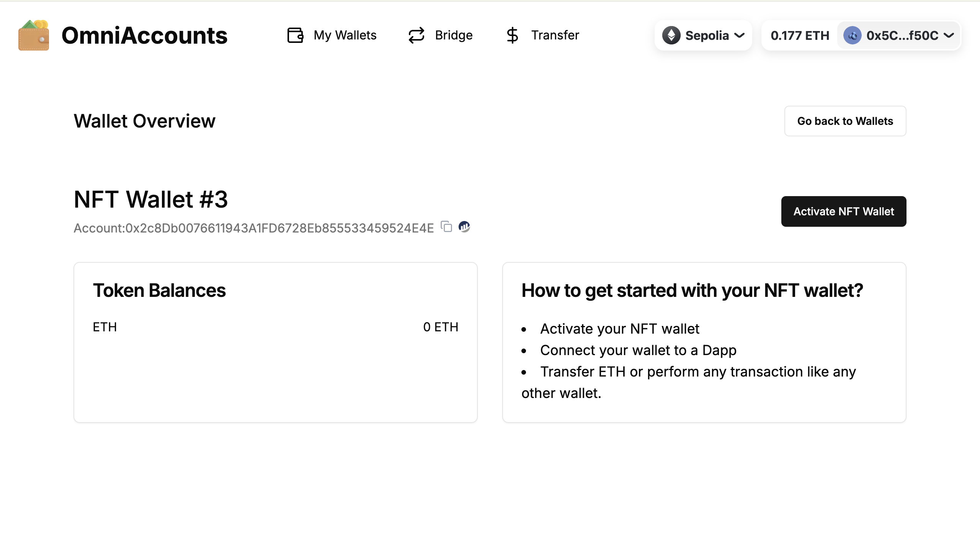Click the 0.177 ETH balance display
The width and height of the screenshot is (980, 547).
coord(800,35)
